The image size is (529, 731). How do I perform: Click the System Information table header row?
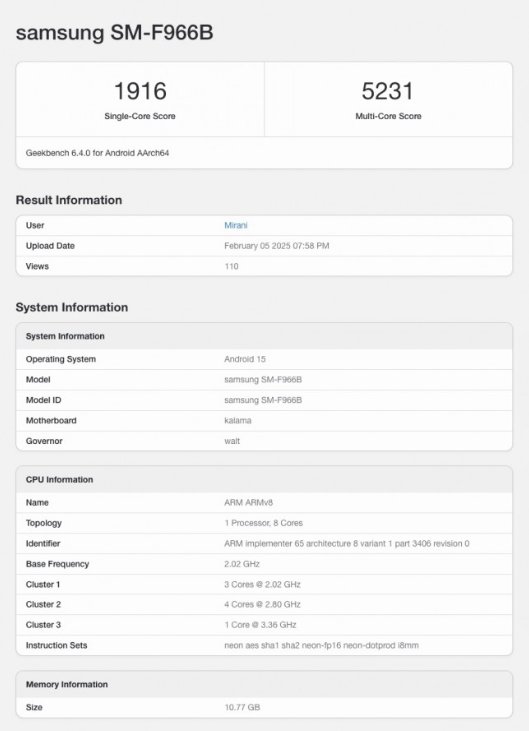coord(264,336)
